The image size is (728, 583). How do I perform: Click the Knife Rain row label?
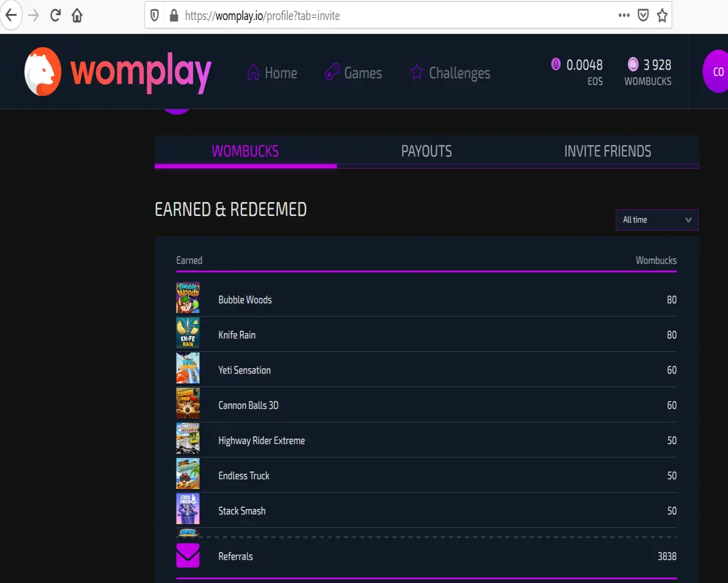(x=237, y=335)
